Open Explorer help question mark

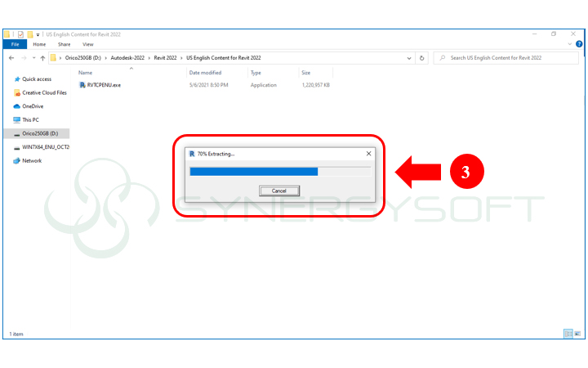click(x=579, y=44)
